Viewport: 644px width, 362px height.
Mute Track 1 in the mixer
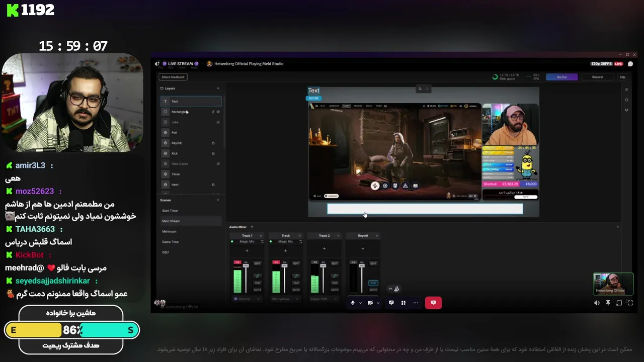pos(258,290)
